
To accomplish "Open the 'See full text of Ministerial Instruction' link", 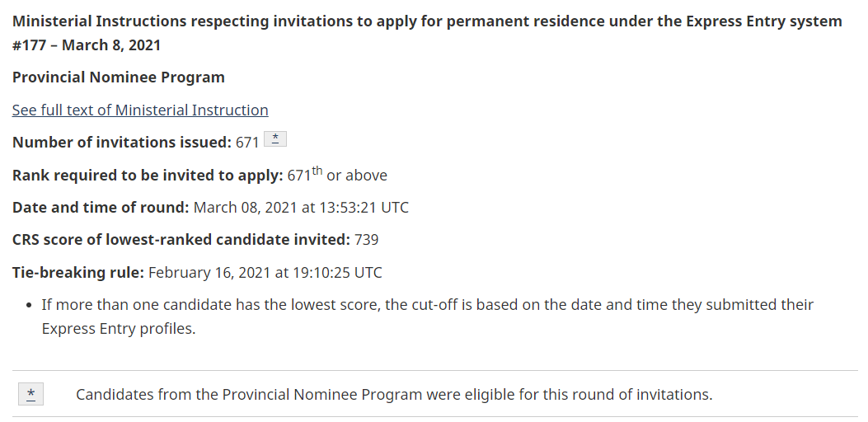I will pos(140,110).
